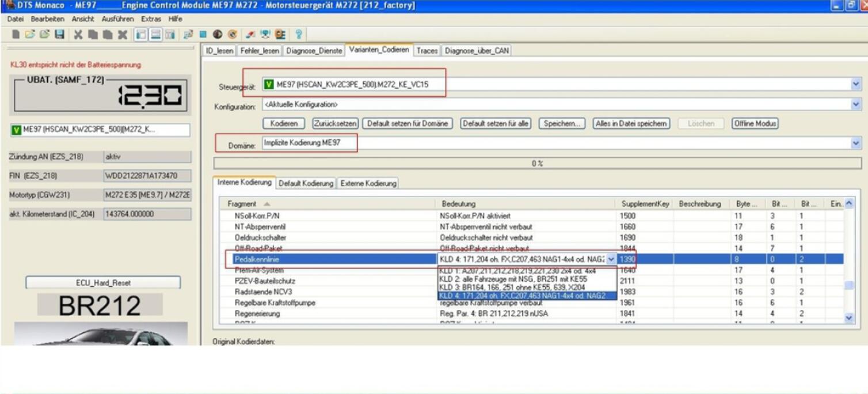This screenshot has width=868, height=394.
Task: Select the Varianten_Codieren tab
Action: click(x=379, y=50)
